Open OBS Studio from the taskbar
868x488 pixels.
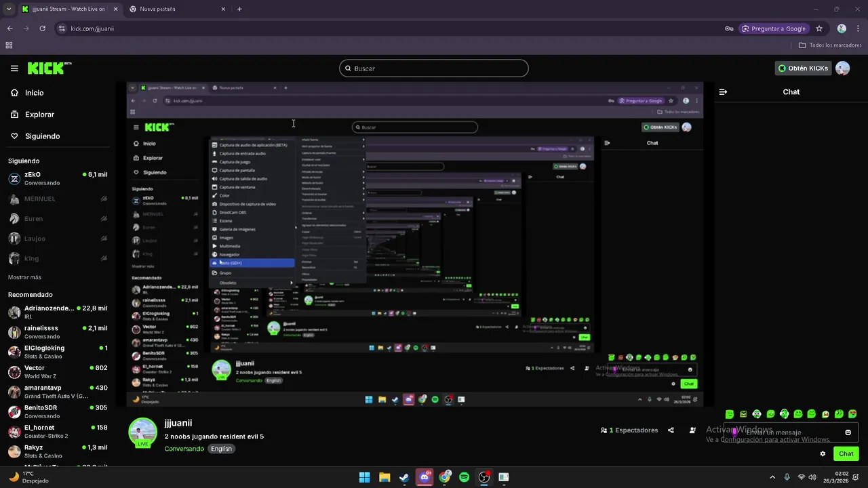point(484,477)
